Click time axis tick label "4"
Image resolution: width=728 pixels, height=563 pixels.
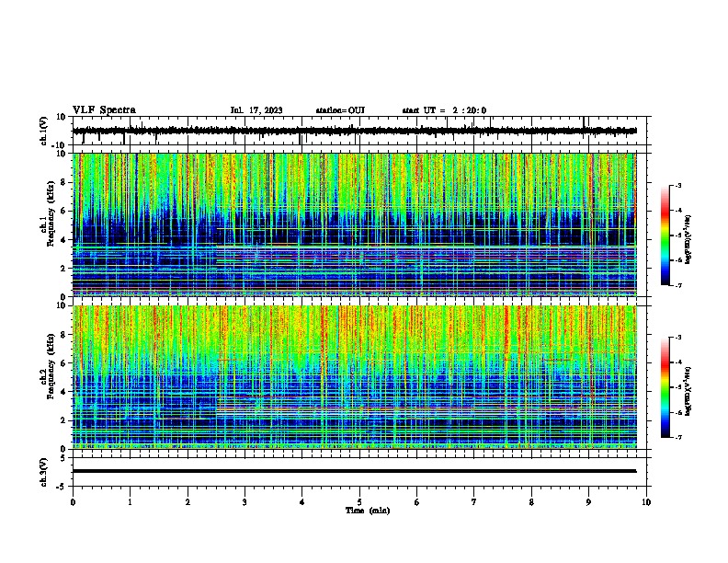[302, 502]
